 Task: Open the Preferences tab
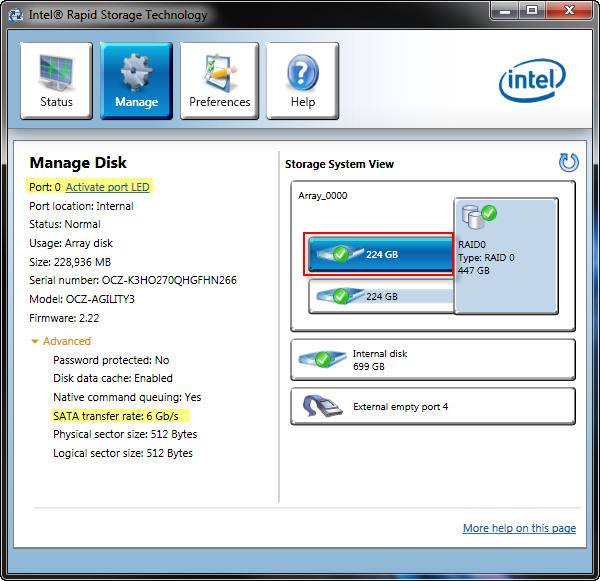(x=219, y=81)
